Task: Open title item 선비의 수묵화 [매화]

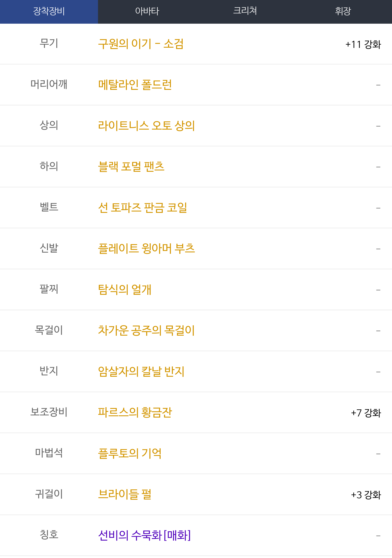Action: pos(144,535)
